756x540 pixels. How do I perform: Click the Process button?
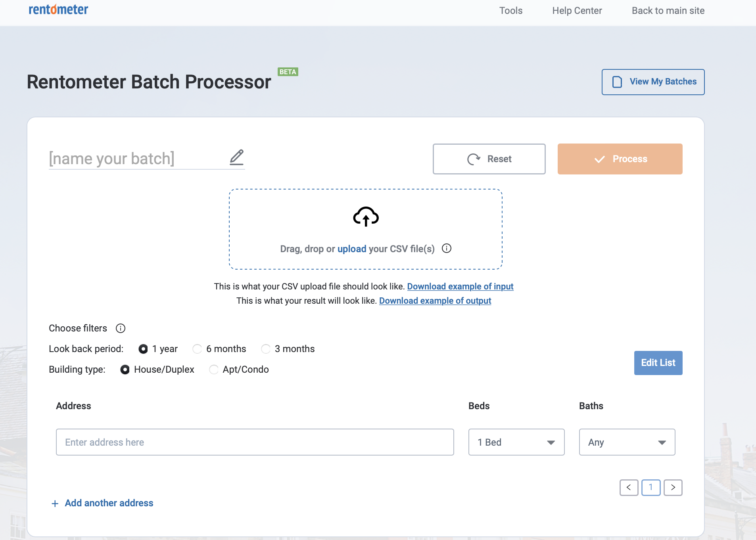coord(620,159)
